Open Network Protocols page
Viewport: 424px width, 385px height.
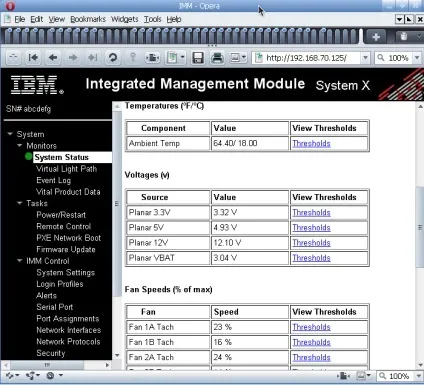(x=68, y=342)
